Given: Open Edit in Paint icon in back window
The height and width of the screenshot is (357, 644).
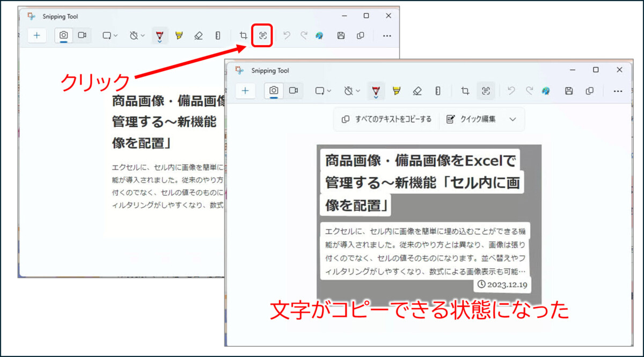Looking at the screenshot, I should (319, 35).
